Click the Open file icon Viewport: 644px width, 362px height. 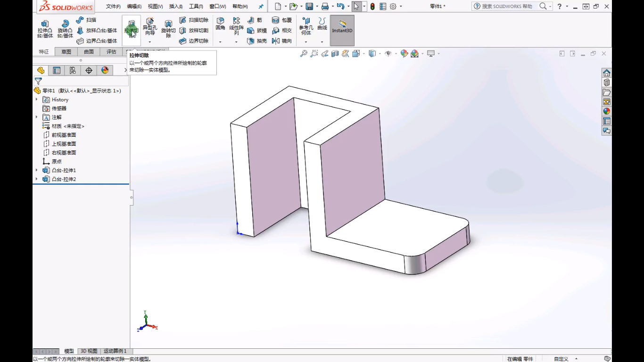click(293, 6)
